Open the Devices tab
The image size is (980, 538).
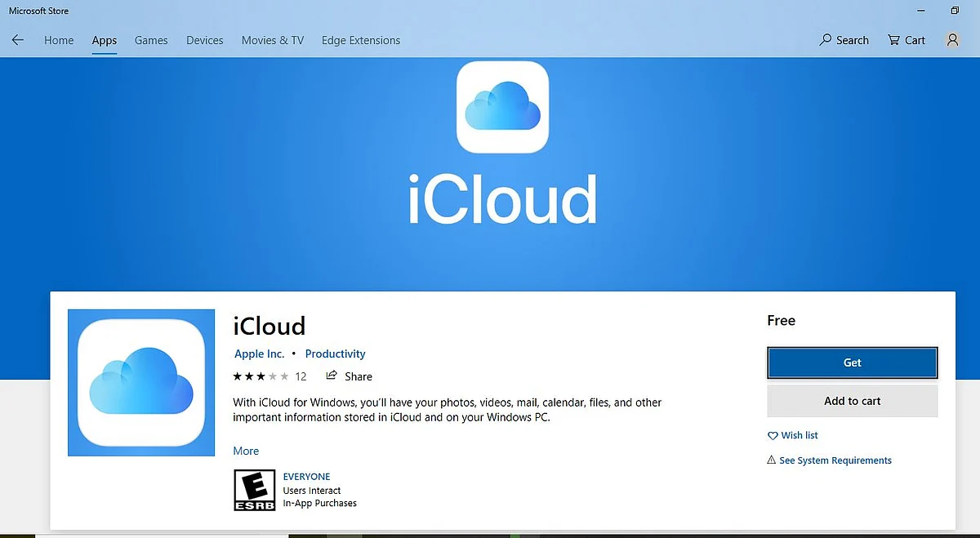pyautogui.click(x=205, y=40)
